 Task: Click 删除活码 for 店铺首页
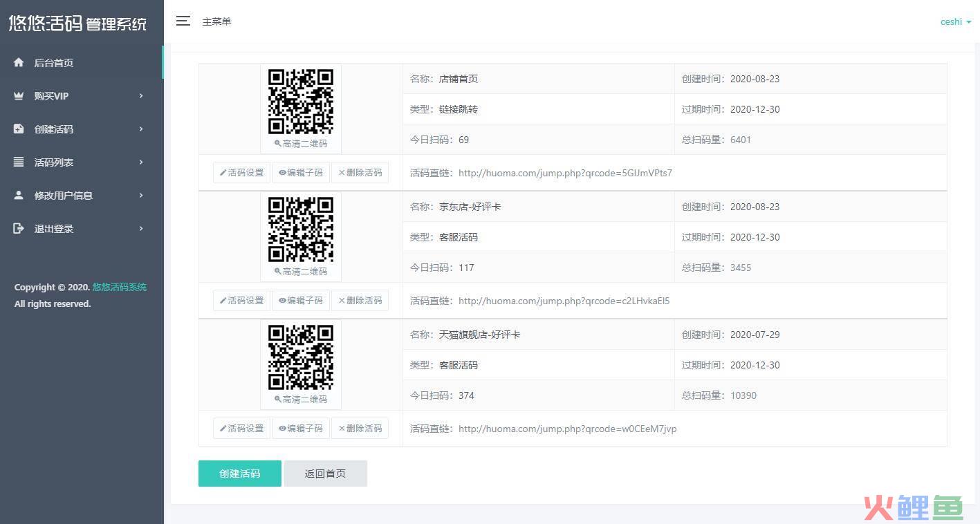tap(360, 173)
